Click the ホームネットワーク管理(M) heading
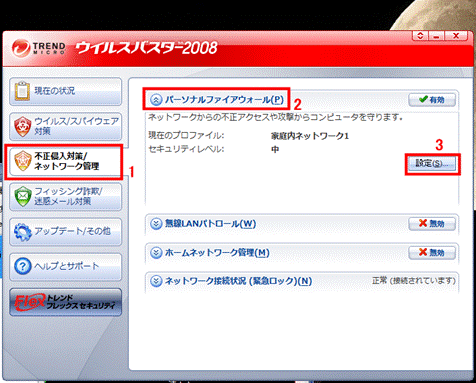 coord(217,253)
